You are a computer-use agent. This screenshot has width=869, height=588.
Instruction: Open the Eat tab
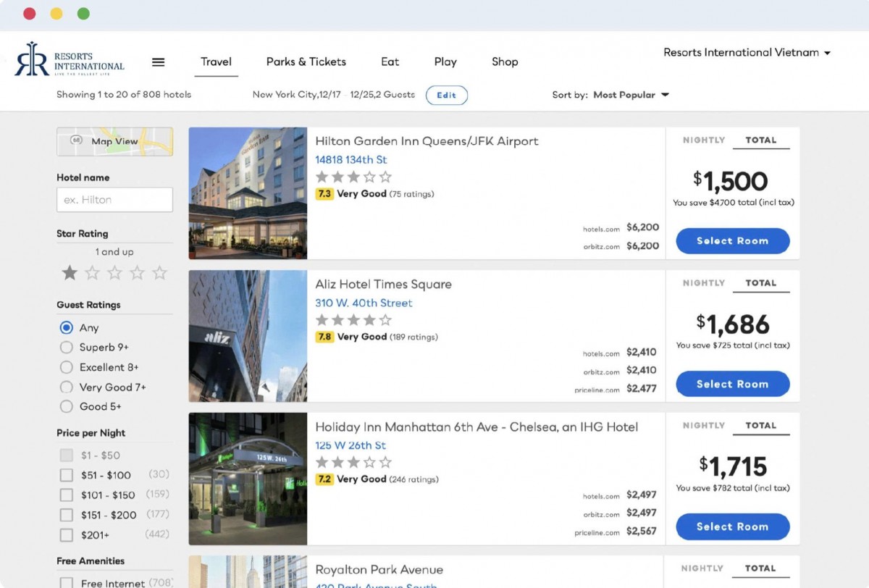click(x=390, y=62)
